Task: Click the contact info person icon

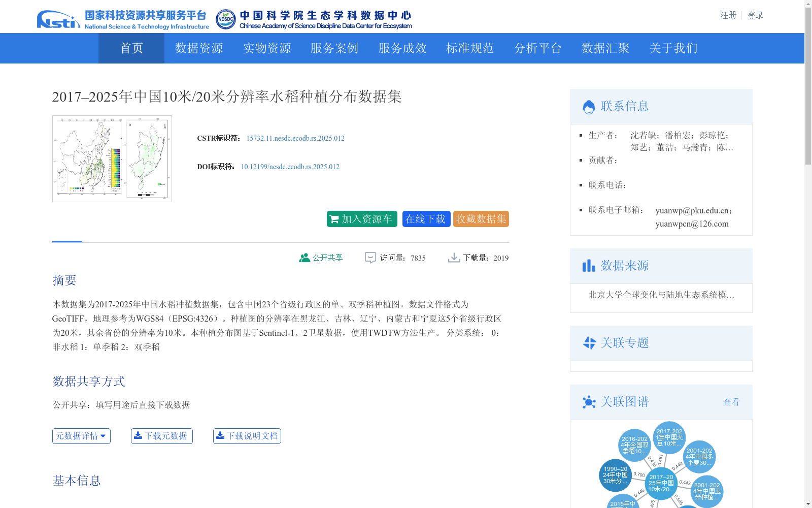Action: [x=589, y=107]
